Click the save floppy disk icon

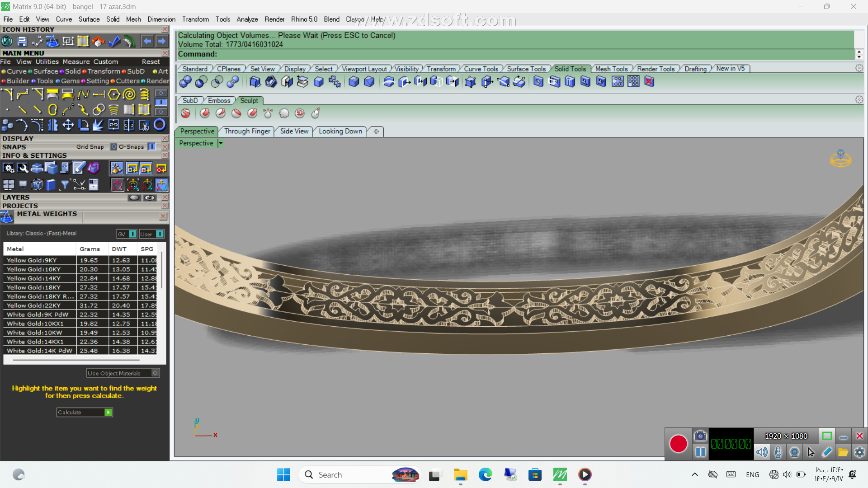tap(22, 42)
